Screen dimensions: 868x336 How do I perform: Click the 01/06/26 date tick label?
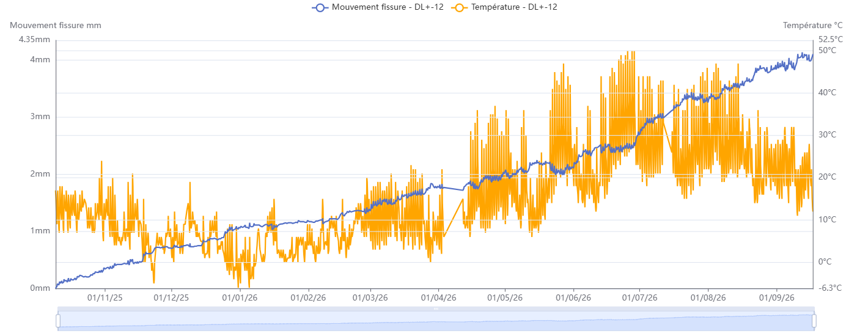click(573, 298)
